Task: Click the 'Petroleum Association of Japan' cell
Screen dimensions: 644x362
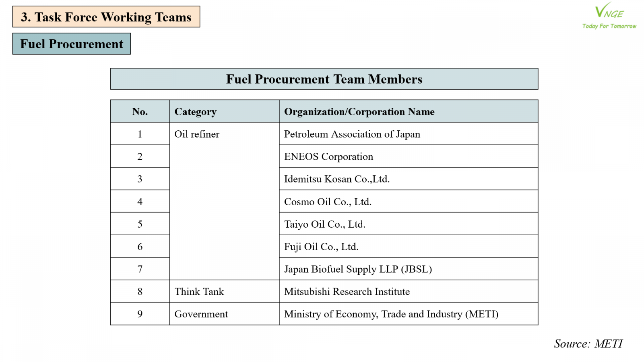Action: point(352,134)
